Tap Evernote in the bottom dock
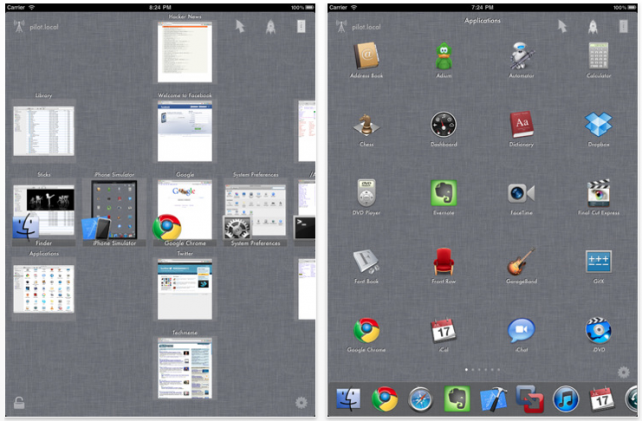 pyautogui.click(x=457, y=399)
